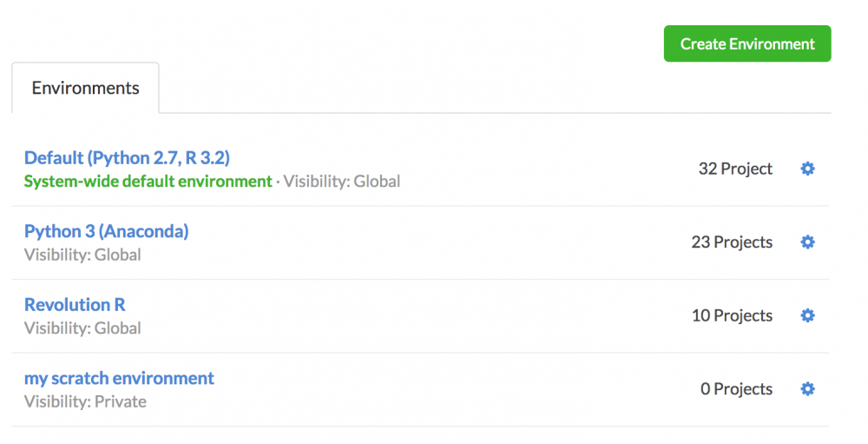Open the my scratch environment link
868x444 pixels.
119,378
